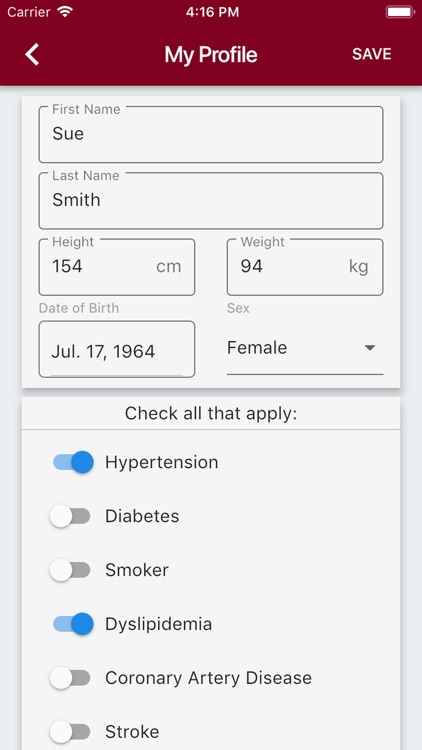Tap the Wi-Fi signal icon
Image resolution: width=422 pixels, height=750 pixels.
pos(65,12)
